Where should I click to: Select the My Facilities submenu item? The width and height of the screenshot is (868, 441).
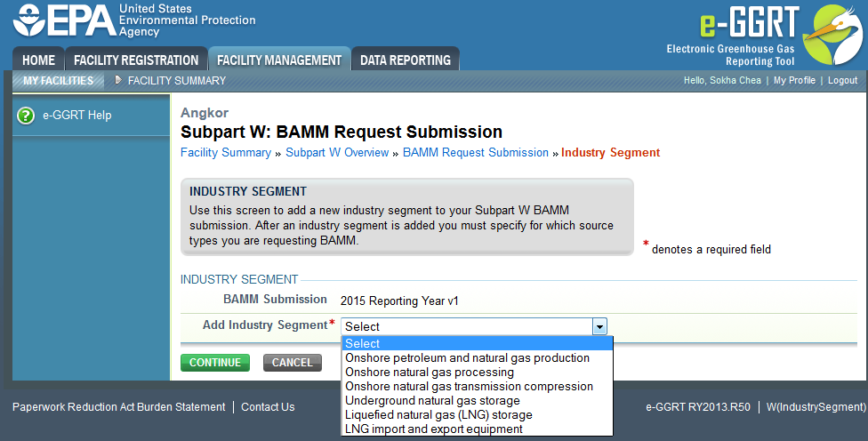[58, 80]
